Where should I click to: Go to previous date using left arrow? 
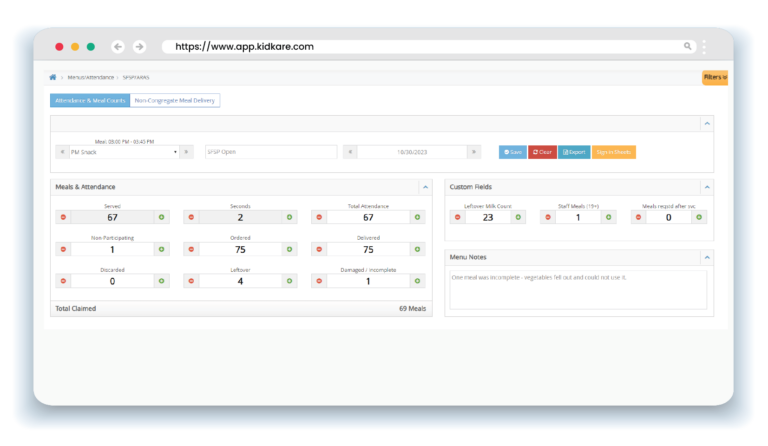pyautogui.click(x=350, y=152)
